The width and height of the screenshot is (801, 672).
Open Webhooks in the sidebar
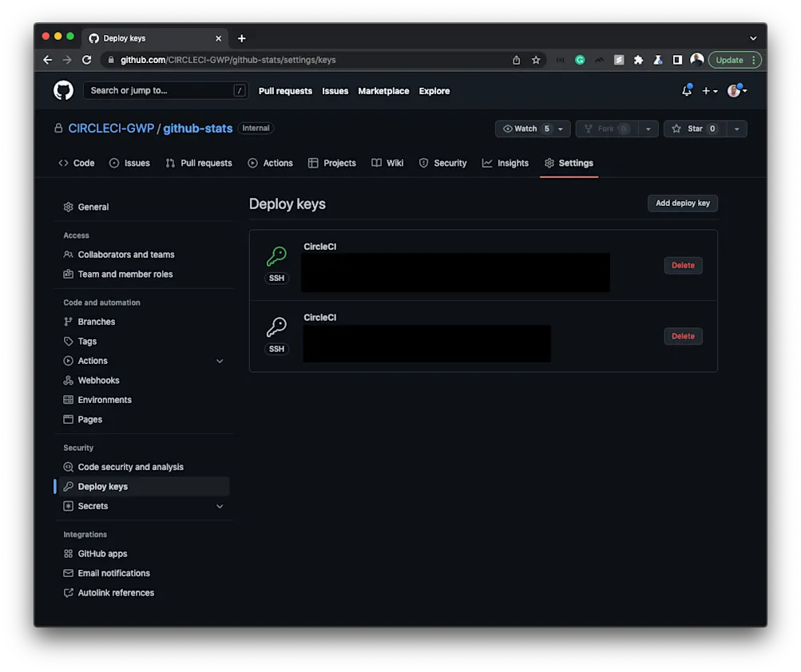(x=97, y=380)
